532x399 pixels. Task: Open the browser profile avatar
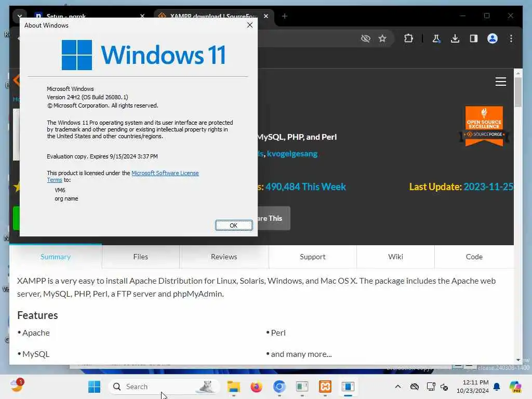pos(493,38)
